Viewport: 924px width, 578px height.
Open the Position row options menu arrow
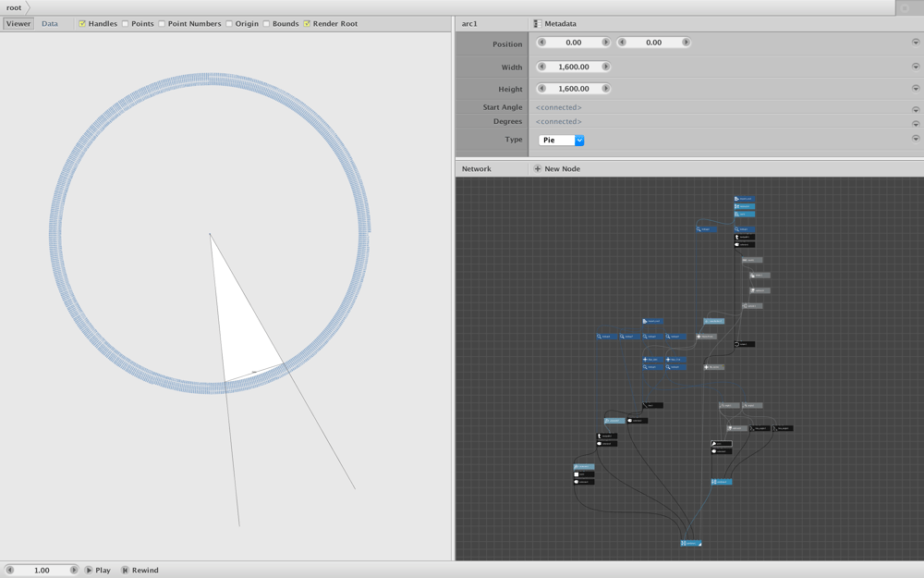916,43
